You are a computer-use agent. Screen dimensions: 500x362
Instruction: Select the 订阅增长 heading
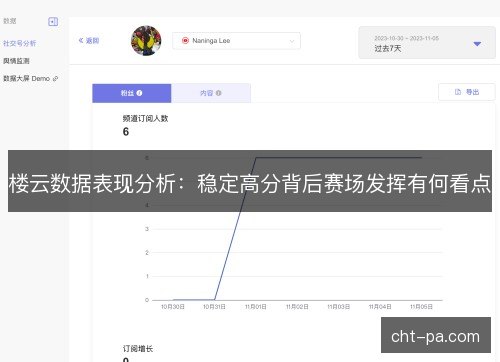click(138, 349)
